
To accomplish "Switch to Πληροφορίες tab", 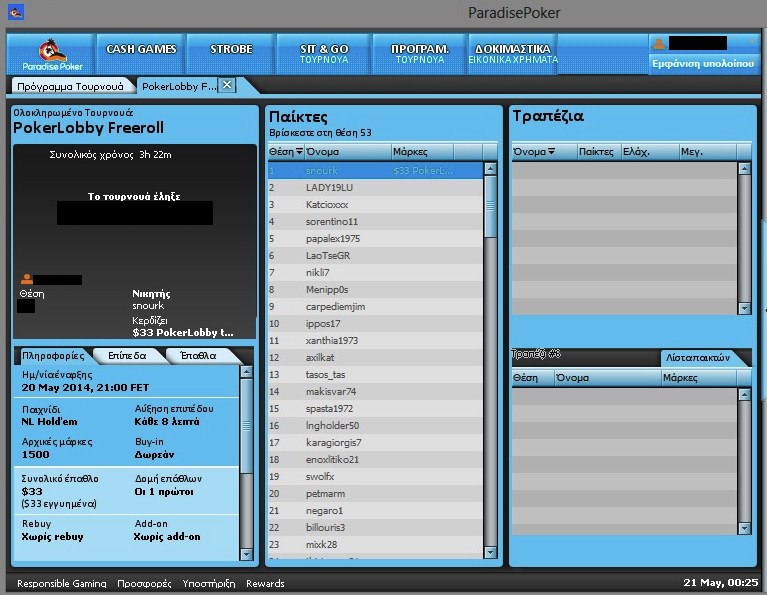I will [x=53, y=356].
